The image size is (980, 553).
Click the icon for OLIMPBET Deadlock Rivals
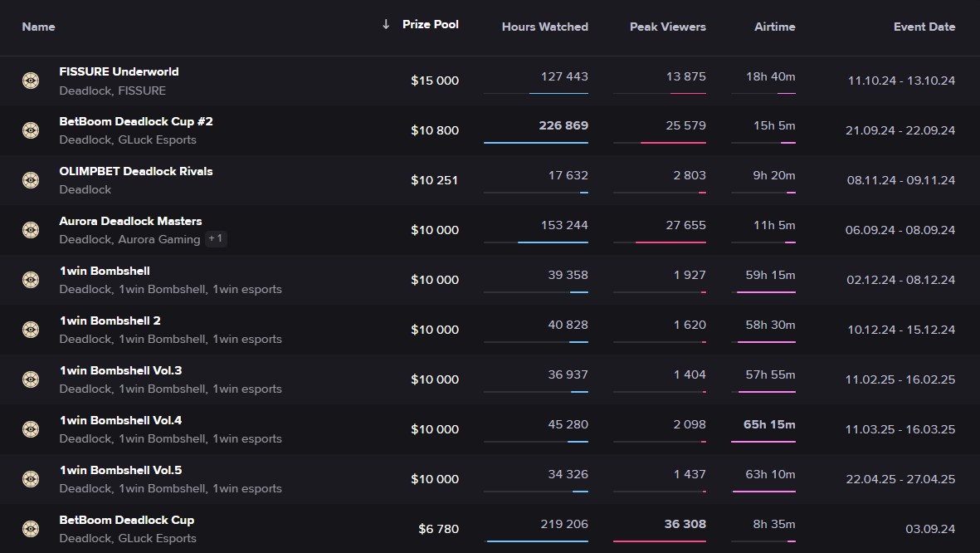click(31, 180)
